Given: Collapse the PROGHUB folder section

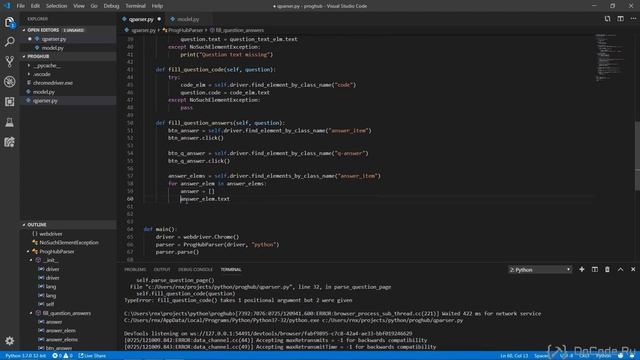Looking at the screenshot, I should click(x=24, y=56).
